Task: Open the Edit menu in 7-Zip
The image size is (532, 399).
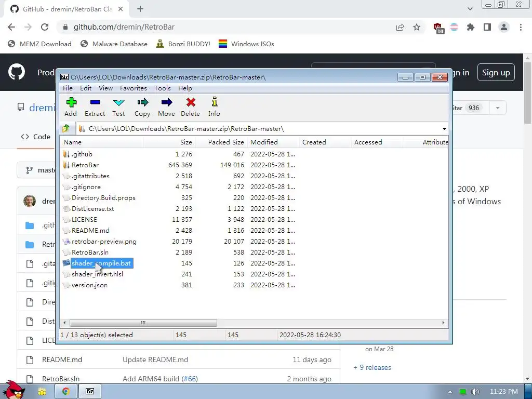Action: [86, 88]
